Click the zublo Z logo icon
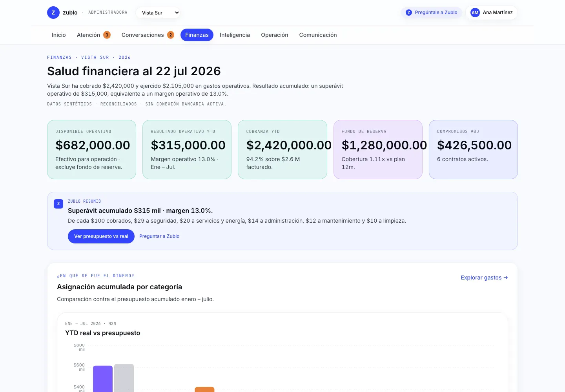The image size is (565, 392). pyautogui.click(x=53, y=13)
